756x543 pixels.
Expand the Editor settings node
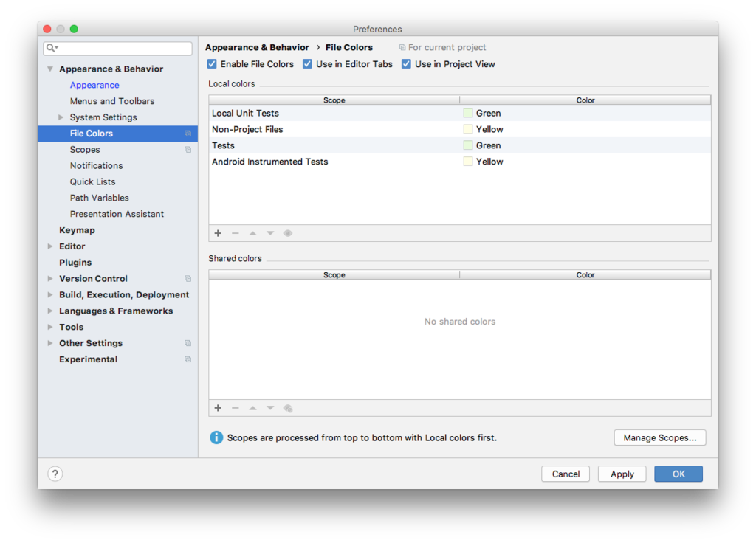(x=50, y=246)
